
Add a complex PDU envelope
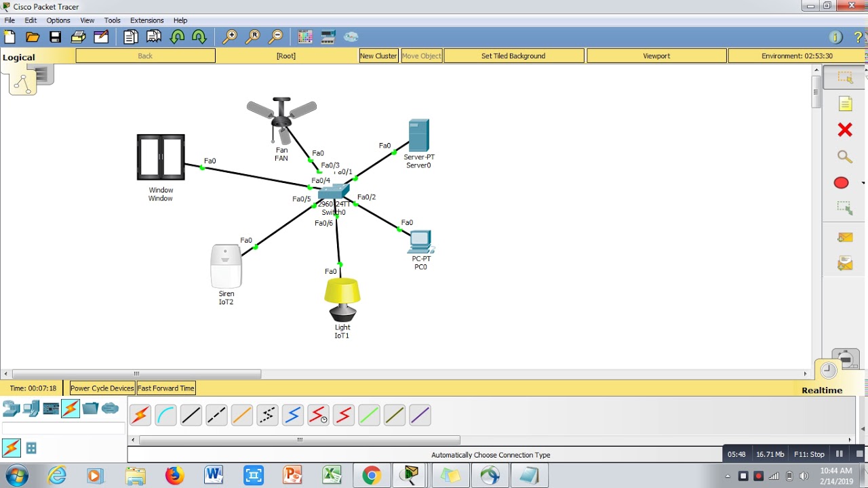[845, 263]
